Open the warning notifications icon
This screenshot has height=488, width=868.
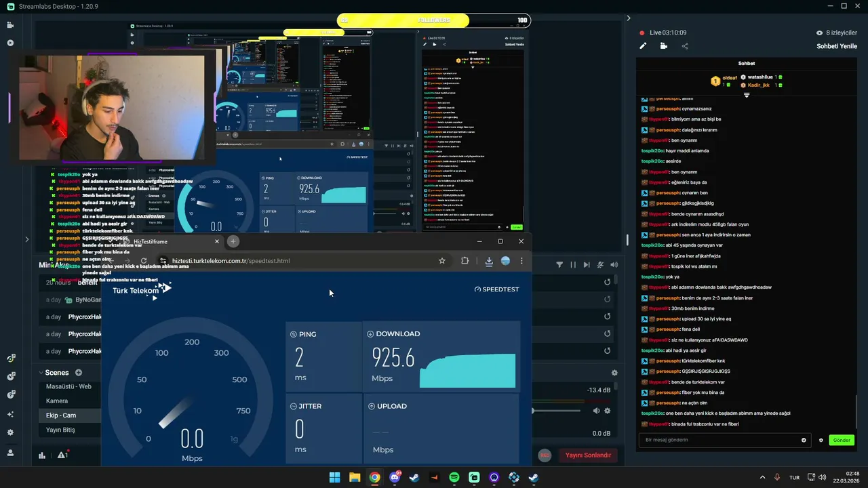62,455
